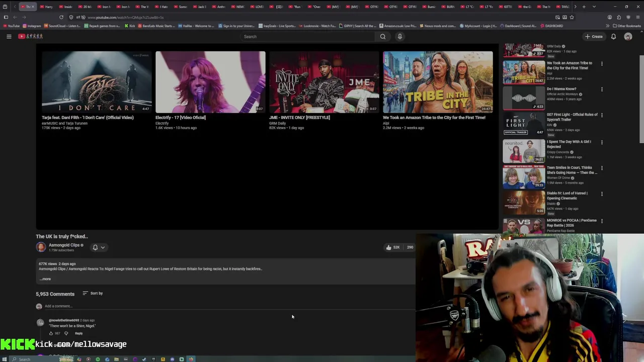This screenshot has height=362, width=644.
Task: Switch to the 'NEMO' browser tab
Action: (x=237, y=7)
